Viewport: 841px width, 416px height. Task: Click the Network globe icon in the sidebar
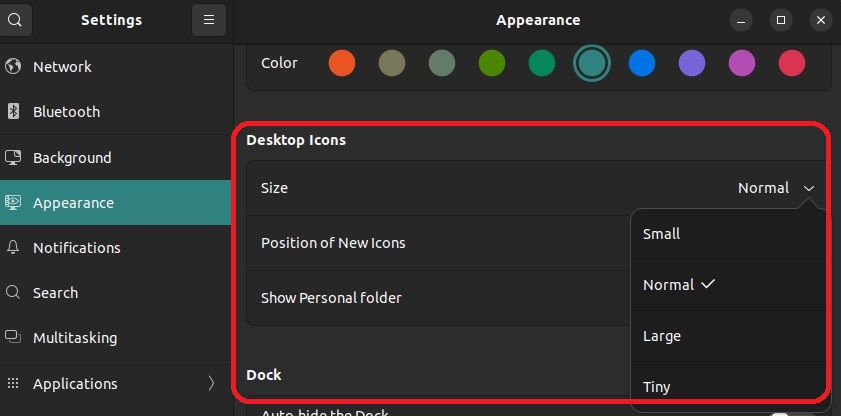[x=14, y=67]
